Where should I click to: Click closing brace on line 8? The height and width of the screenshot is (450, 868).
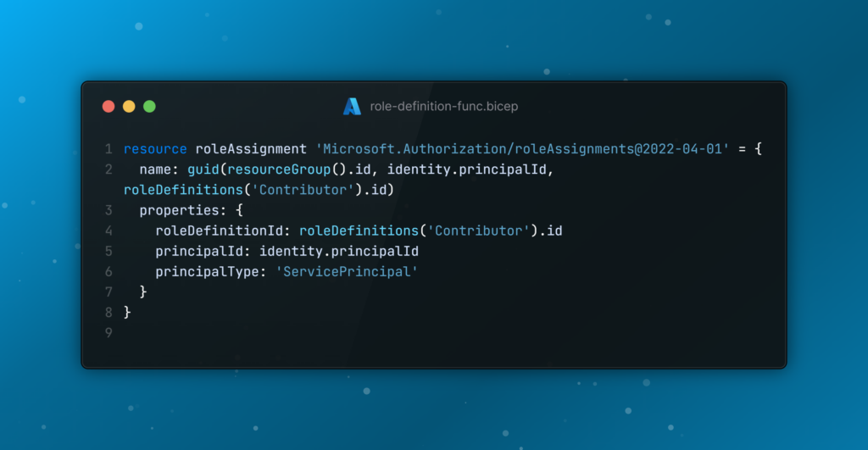(127, 312)
